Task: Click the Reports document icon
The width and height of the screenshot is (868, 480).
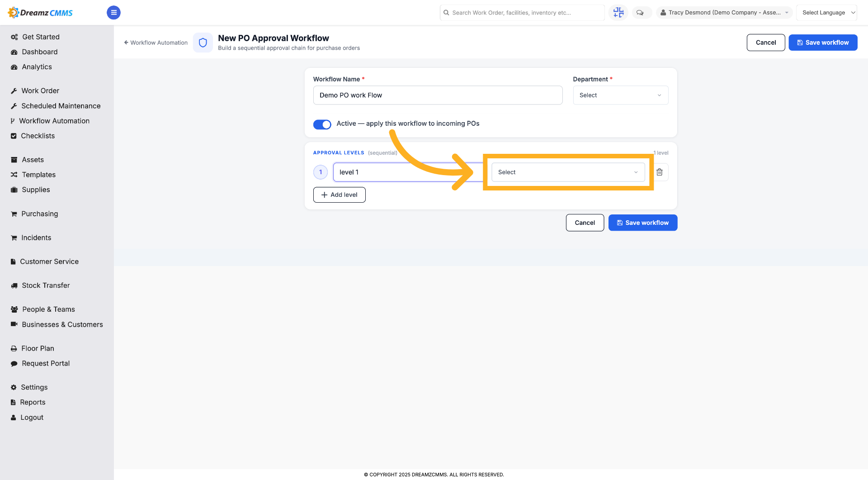Action: coord(14,402)
